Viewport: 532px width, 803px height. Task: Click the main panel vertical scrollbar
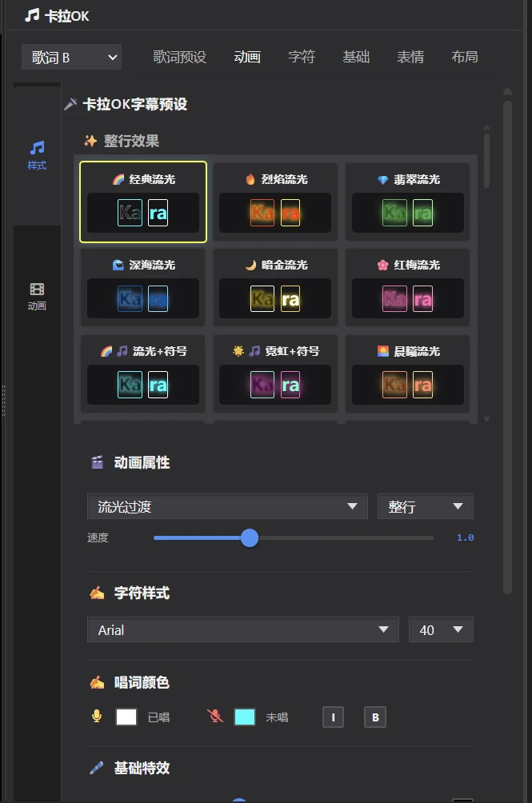click(x=507, y=347)
